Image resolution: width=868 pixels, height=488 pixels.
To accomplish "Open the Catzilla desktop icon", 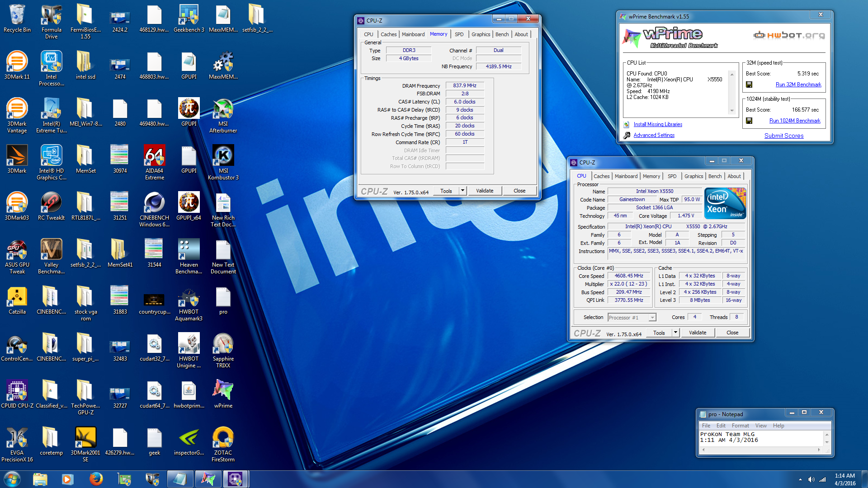I will click(x=17, y=300).
